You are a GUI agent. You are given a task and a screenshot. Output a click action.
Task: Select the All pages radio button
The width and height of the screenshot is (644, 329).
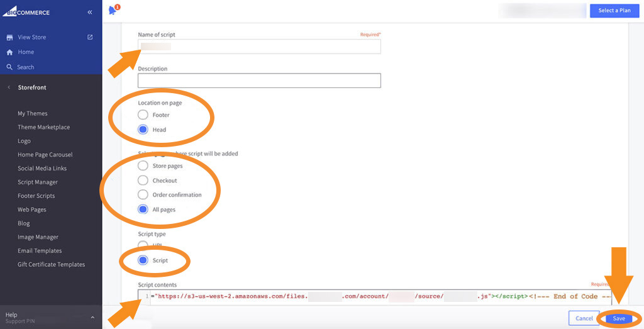point(143,209)
